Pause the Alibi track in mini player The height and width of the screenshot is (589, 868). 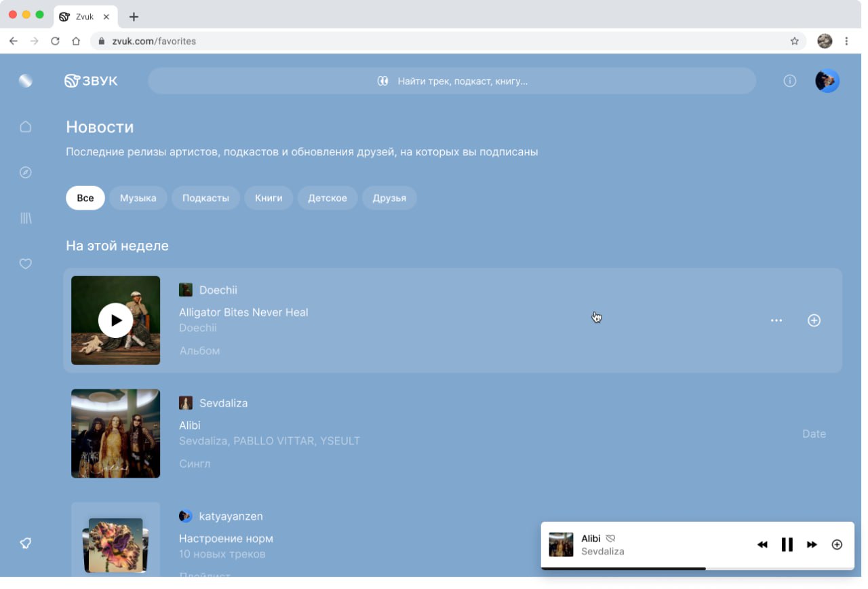pyautogui.click(x=787, y=544)
